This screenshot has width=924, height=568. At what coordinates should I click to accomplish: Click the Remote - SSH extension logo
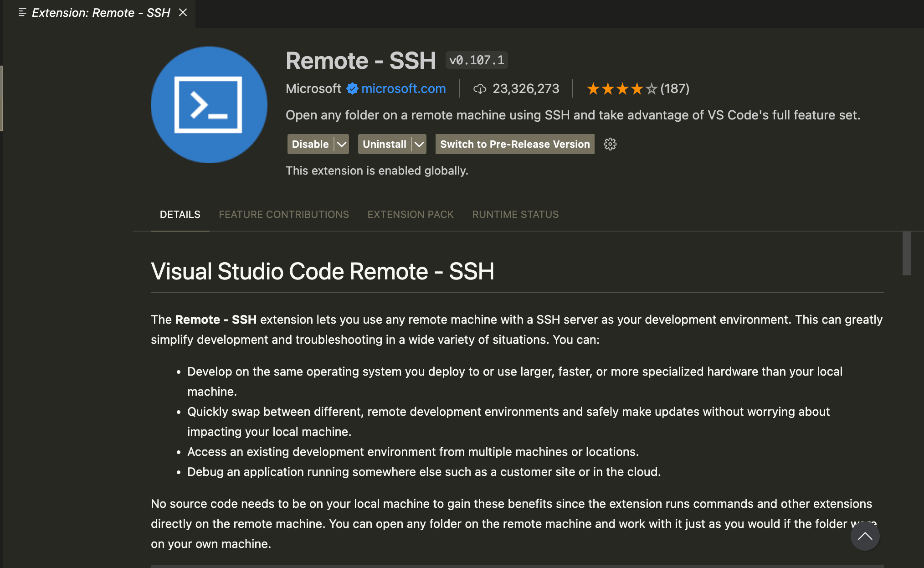pos(209,105)
